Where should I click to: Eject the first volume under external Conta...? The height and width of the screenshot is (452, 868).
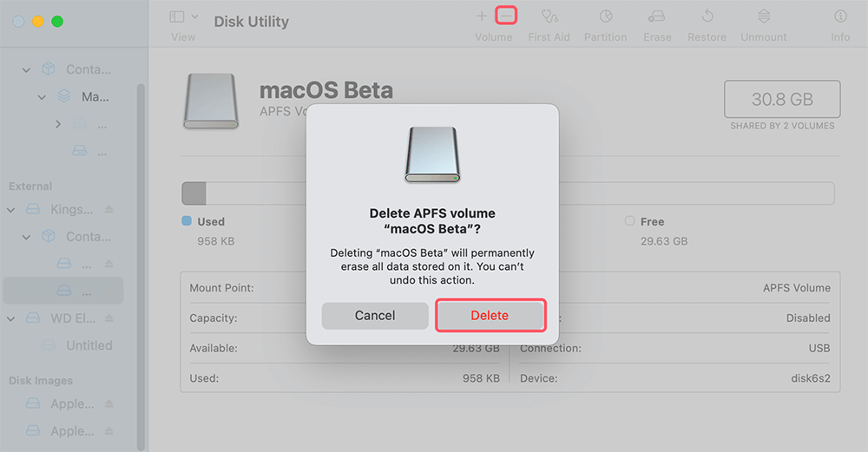click(x=109, y=264)
